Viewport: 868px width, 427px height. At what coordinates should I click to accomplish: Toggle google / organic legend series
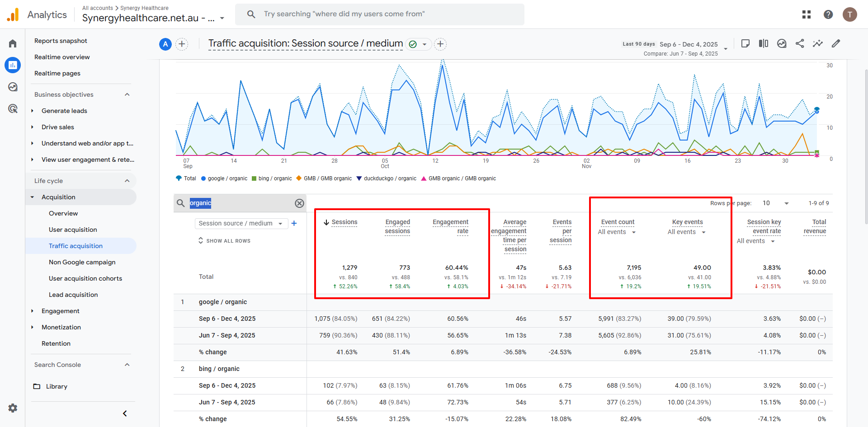point(224,178)
